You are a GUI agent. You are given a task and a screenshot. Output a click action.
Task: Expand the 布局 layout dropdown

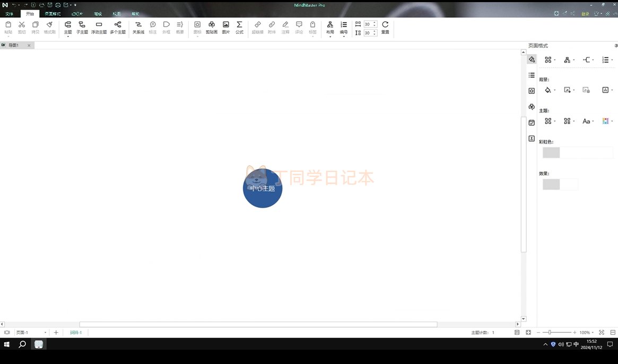330,29
